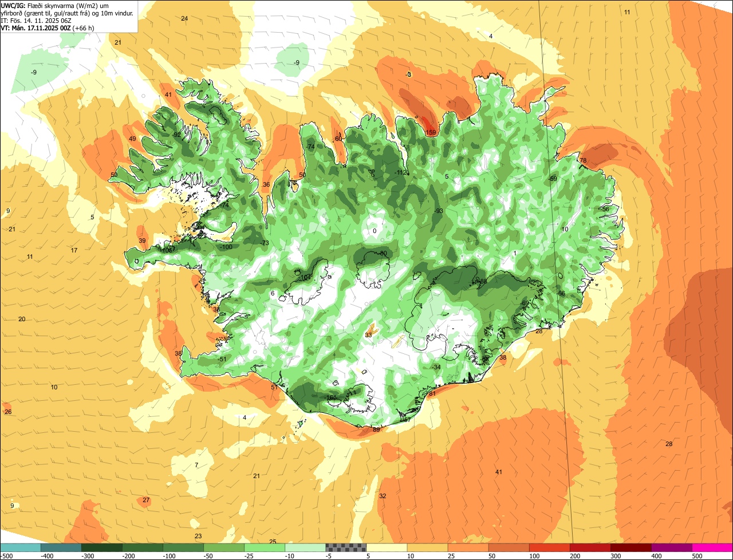Click the "66" value on the southeast coast

(x=561, y=293)
